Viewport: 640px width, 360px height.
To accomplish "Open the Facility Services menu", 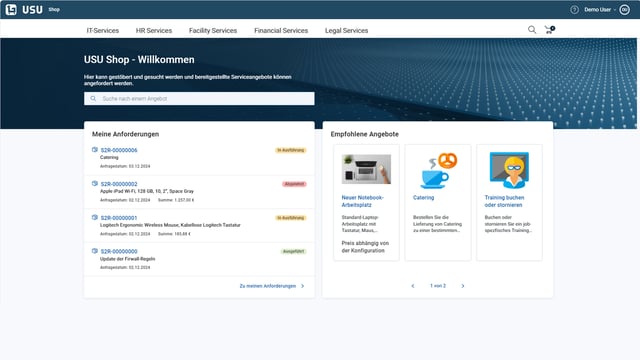I will pyautogui.click(x=213, y=31).
